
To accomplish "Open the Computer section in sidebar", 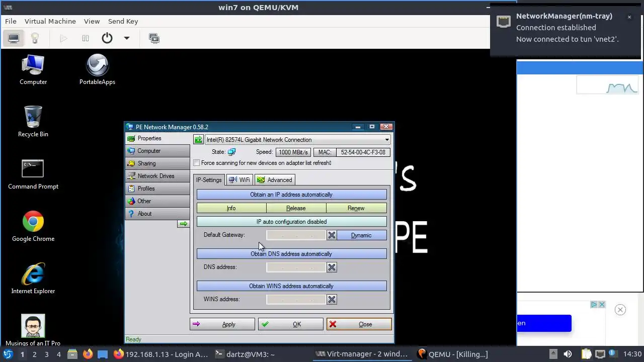I will point(157,151).
